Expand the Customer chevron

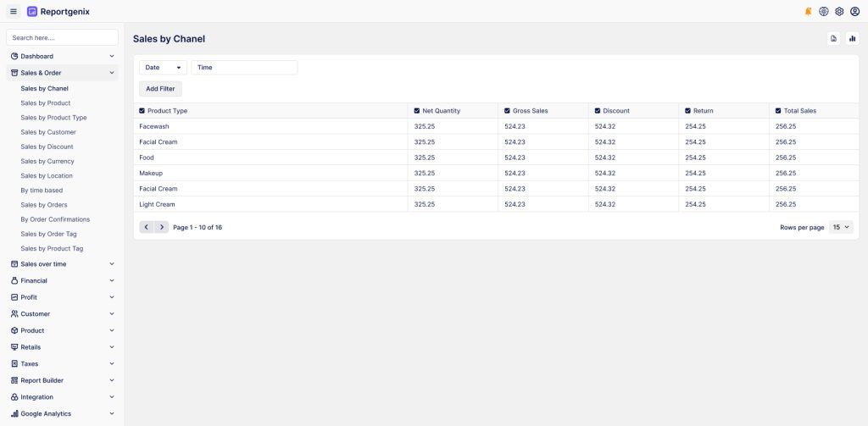[112, 313]
